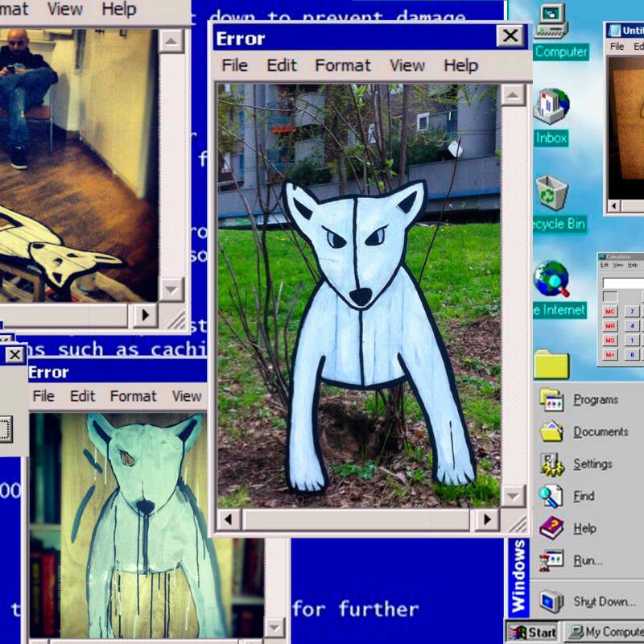Open Help menu in center Error window
The width and height of the screenshot is (644, 644).
[460, 65]
